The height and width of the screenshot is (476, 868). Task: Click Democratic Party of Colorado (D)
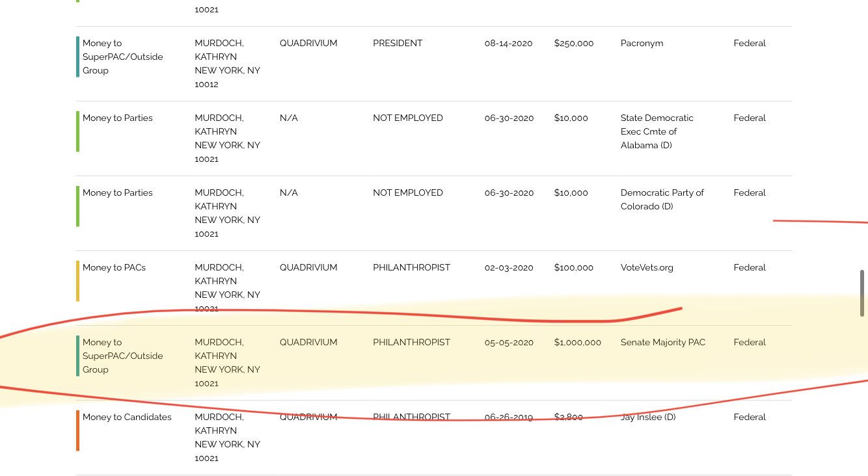(x=662, y=200)
